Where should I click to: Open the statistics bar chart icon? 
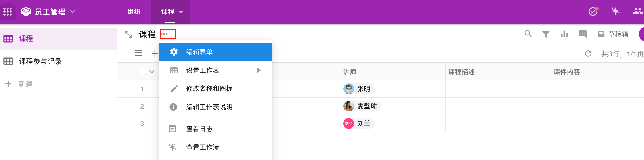click(x=564, y=34)
